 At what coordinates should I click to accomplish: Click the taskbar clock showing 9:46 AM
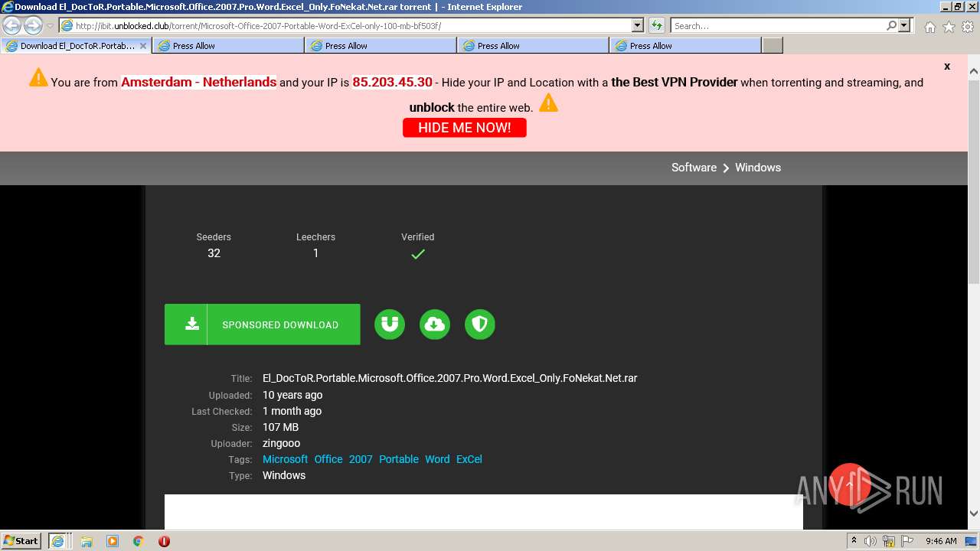pyautogui.click(x=941, y=541)
